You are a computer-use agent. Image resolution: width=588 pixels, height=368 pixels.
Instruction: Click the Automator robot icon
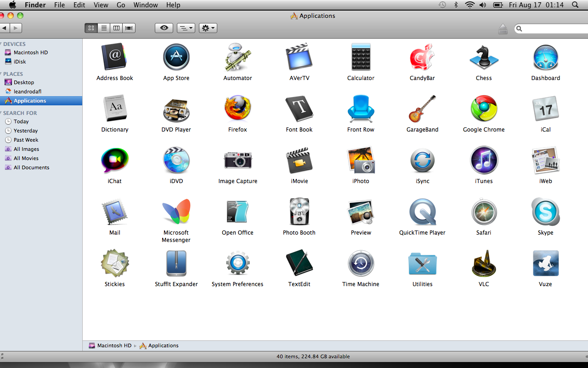(x=237, y=57)
